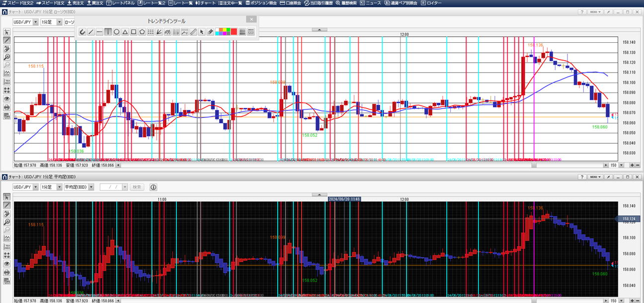
Task: Open help for the top chart window
Action: click(x=581, y=12)
